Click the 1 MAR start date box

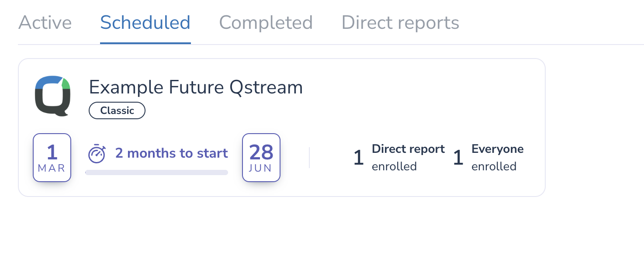52,158
